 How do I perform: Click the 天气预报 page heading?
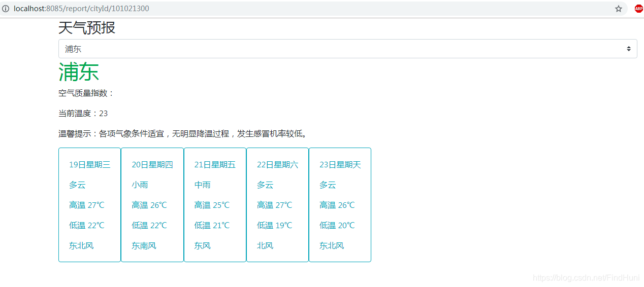click(x=87, y=28)
